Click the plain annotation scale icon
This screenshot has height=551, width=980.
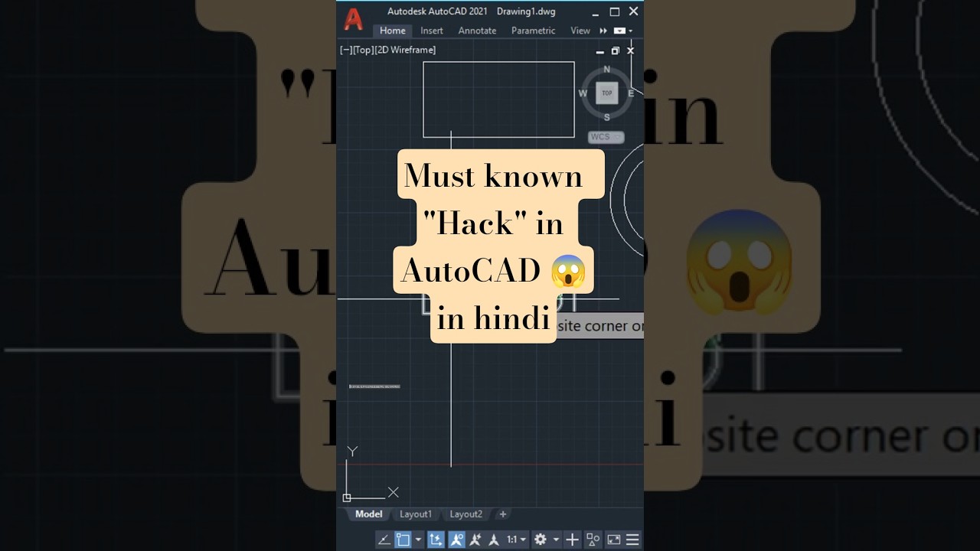(494, 540)
